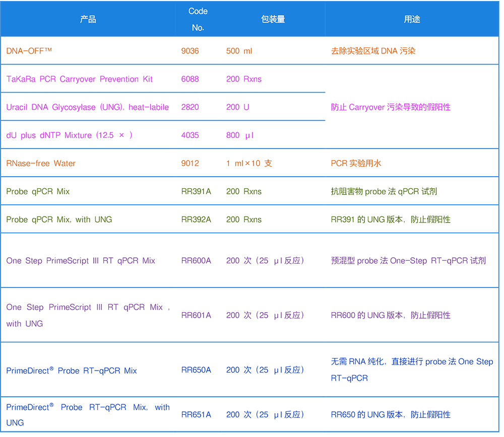
Task: Select code RR650A
Action: click(x=196, y=370)
